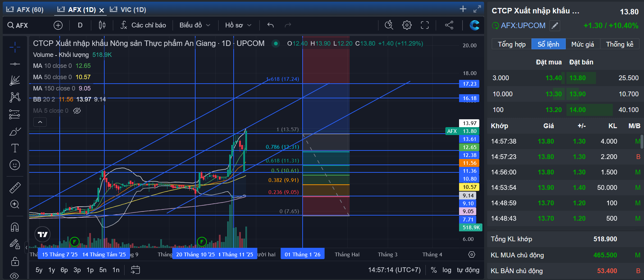Edit the AFX:UPCOM symbol with pencil

[x=555, y=26]
